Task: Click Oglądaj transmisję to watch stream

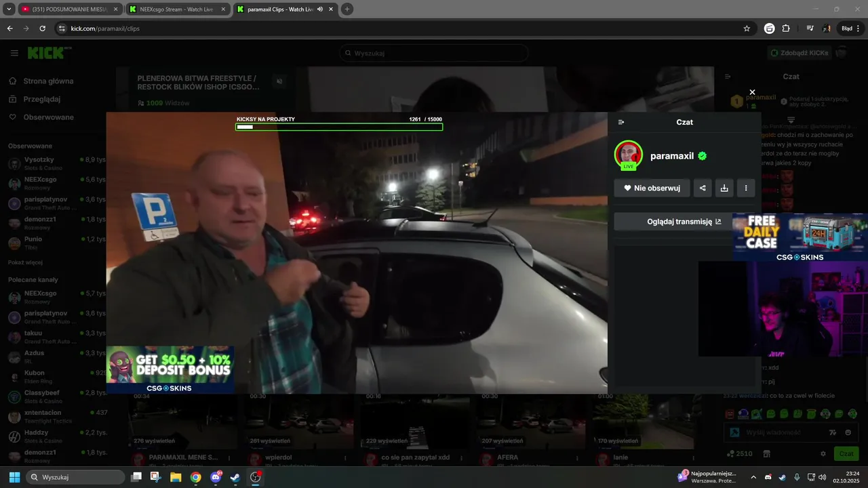Action: [684, 222]
